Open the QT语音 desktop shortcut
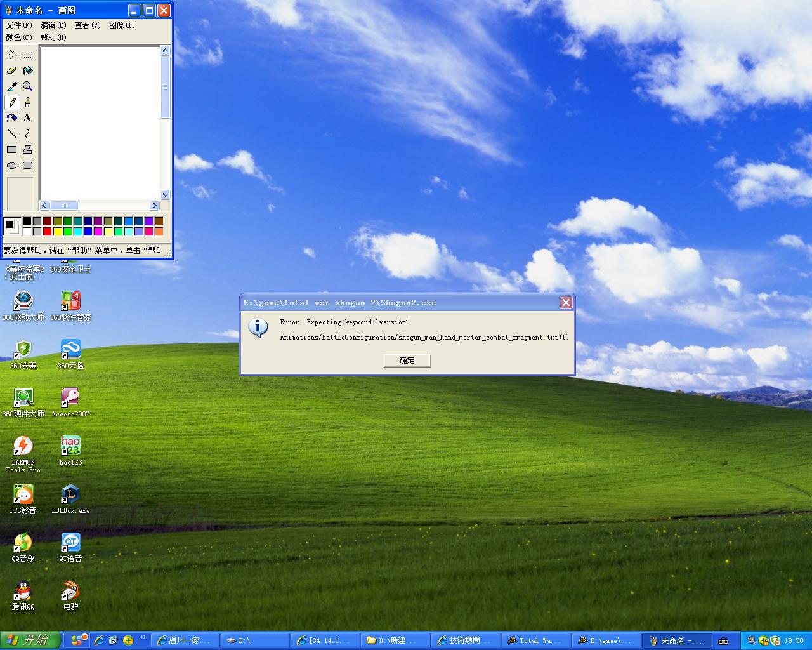This screenshot has width=812, height=650. point(70,547)
